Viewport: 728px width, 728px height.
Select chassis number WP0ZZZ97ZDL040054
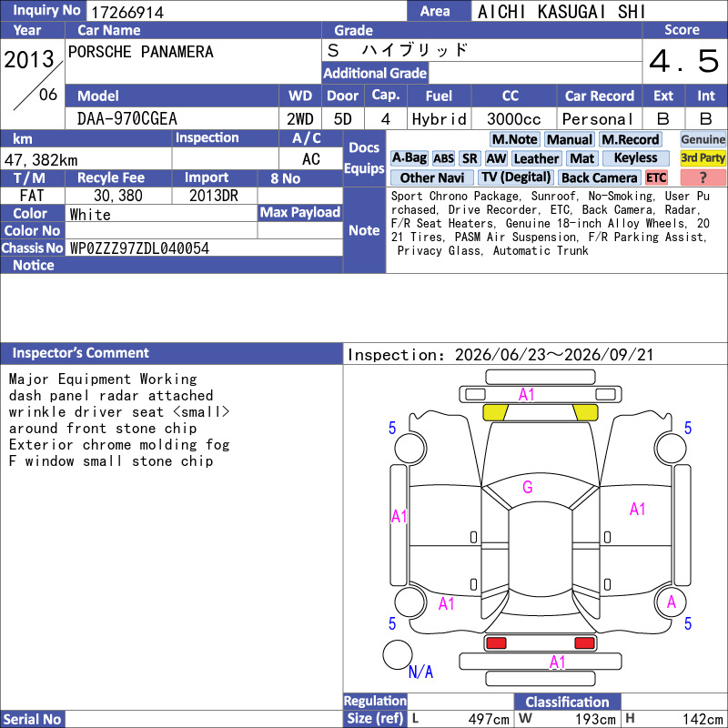139,248
